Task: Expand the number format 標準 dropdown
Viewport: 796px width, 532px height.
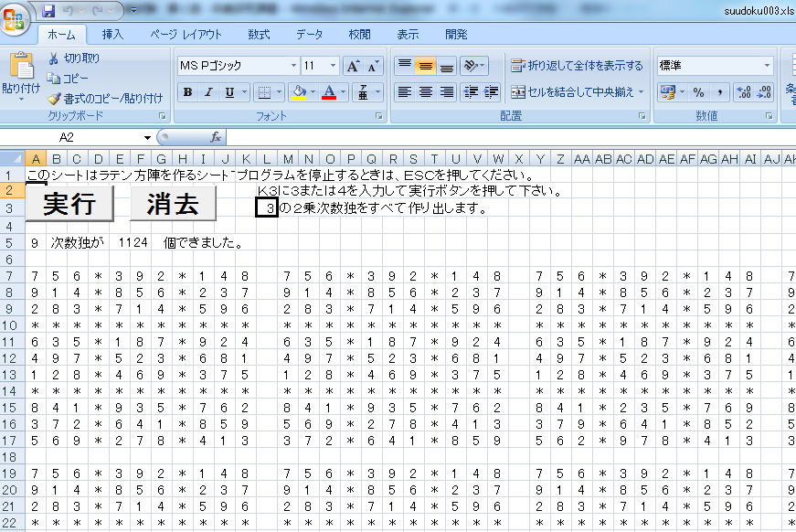Action: (x=767, y=66)
